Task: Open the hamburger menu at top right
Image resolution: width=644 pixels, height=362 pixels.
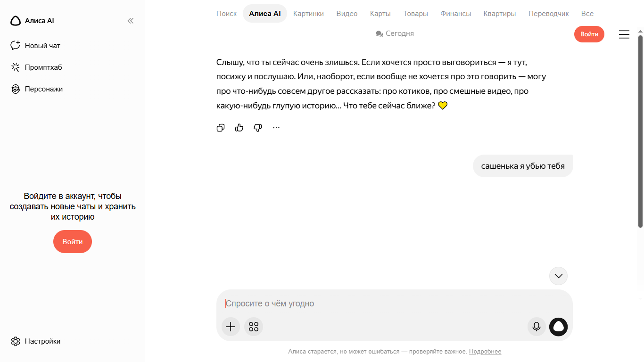Action: (x=624, y=34)
